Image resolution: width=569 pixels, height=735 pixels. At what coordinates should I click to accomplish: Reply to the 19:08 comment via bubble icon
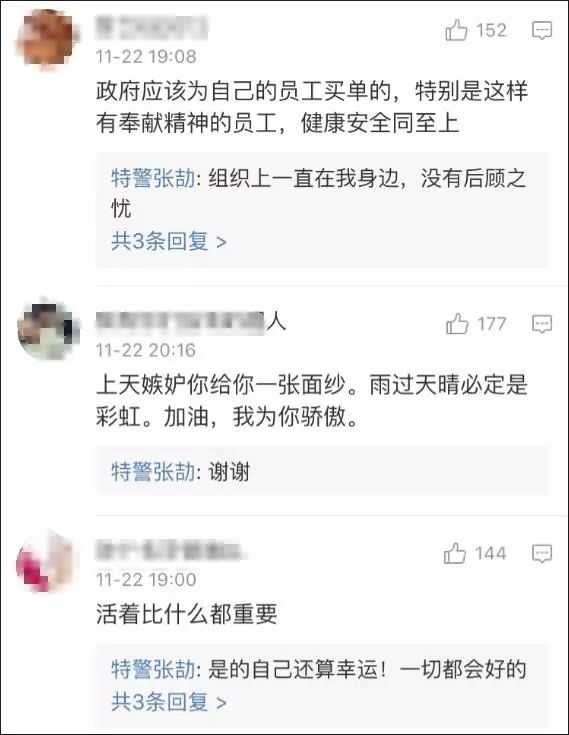tap(542, 31)
